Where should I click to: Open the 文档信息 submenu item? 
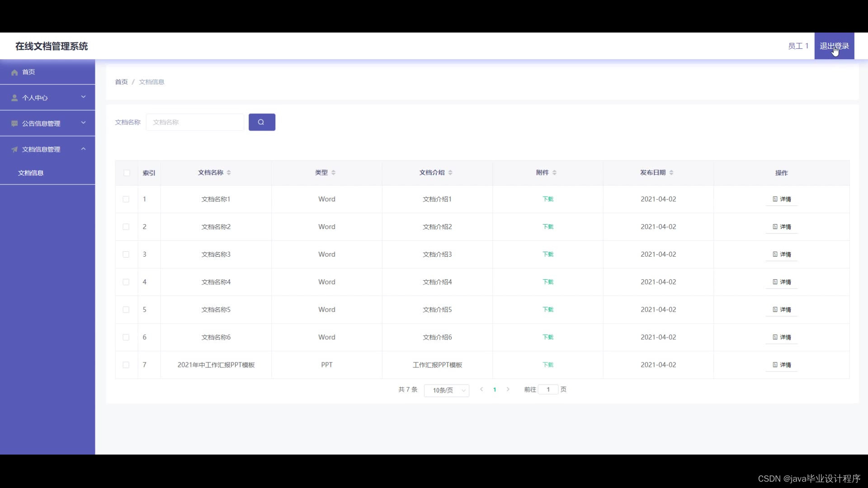pyautogui.click(x=31, y=173)
